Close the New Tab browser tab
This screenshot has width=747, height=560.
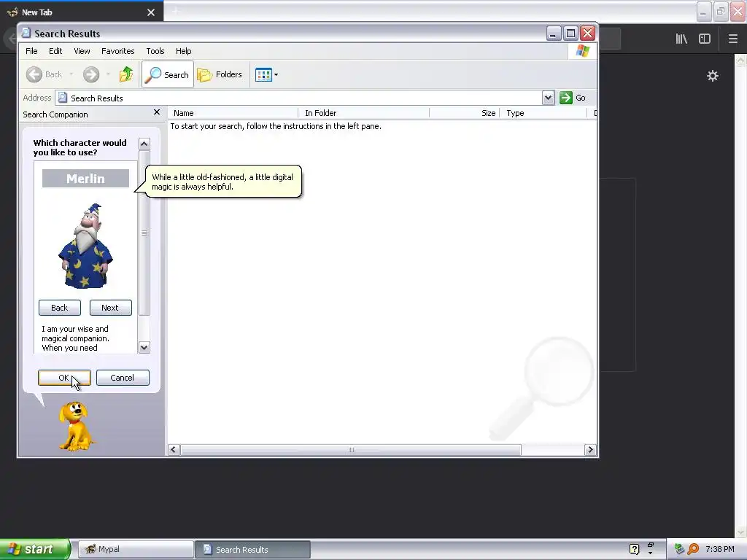(151, 12)
